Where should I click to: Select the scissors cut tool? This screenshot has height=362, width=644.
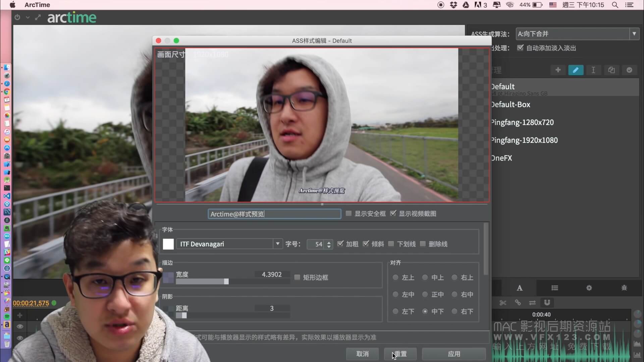tap(503, 303)
